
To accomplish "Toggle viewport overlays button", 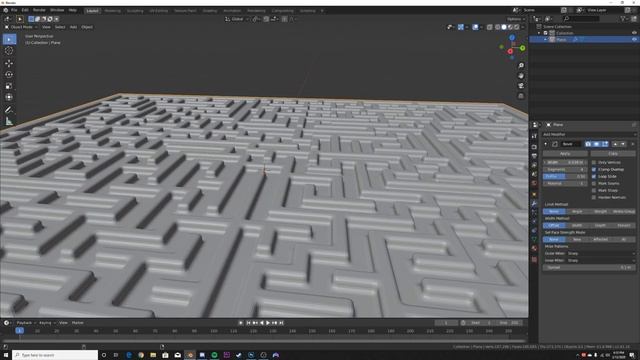I will (x=475, y=27).
